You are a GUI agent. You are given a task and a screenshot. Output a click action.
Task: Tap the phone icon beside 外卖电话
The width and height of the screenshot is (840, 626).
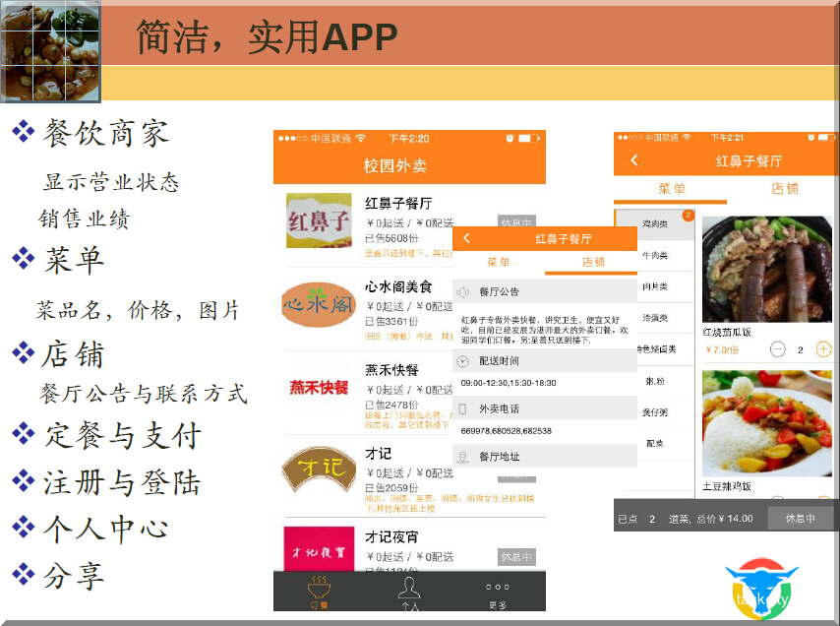(463, 408)
